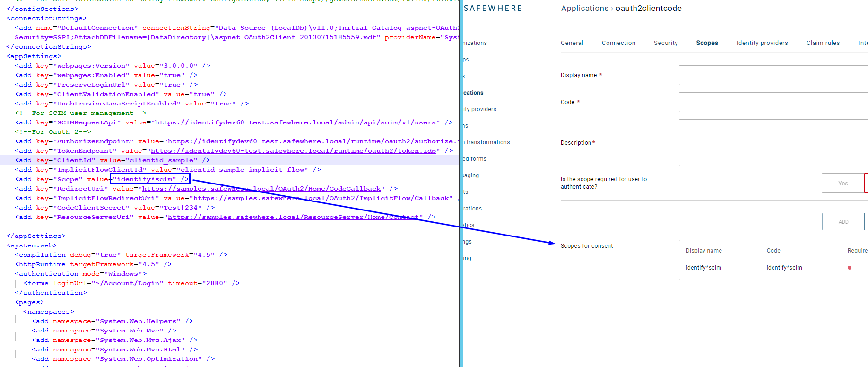
Task: Click the red required indicator dot
Action: [x=850, y=268]
